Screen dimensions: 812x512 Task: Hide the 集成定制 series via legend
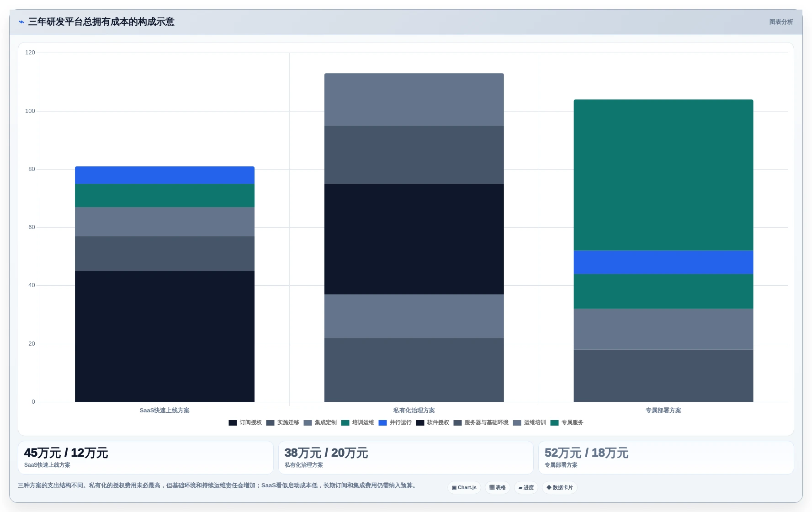tap(320, 423)
